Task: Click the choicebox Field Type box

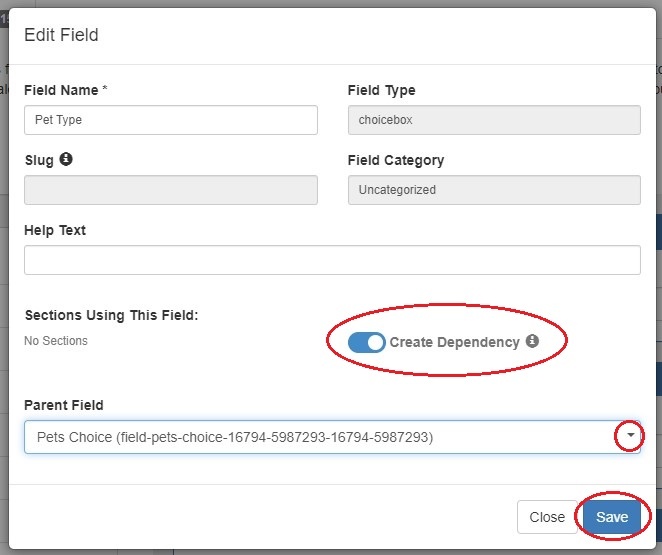Action: [x=494, y=120]
